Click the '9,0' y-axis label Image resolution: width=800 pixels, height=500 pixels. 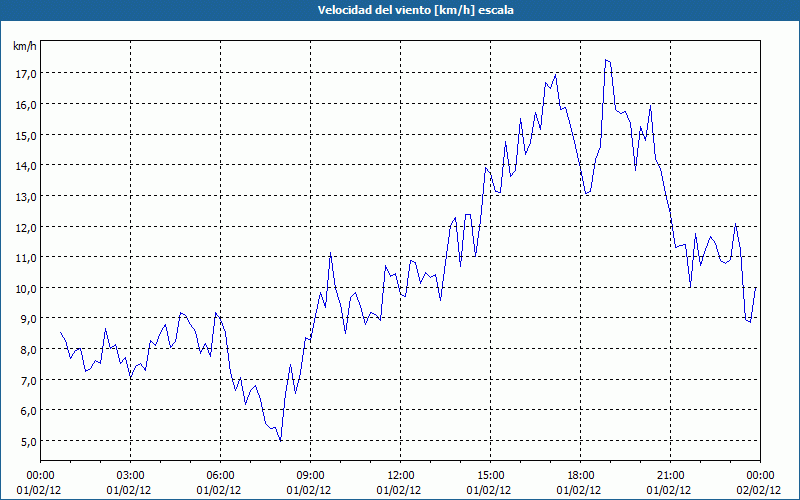[28, 319]
